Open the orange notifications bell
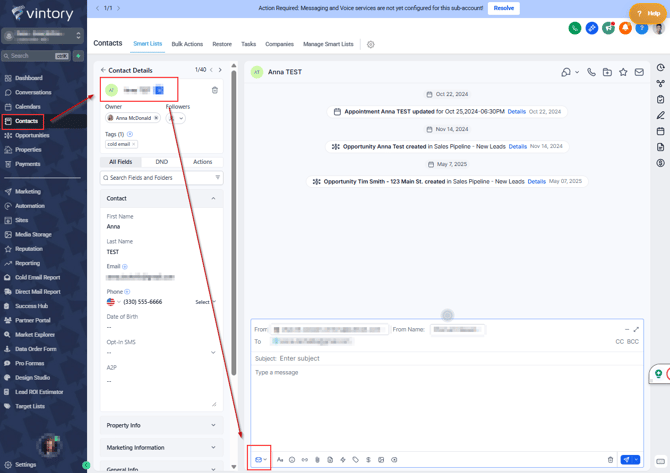This screenshot has height=473, width=670. (625, 28)
